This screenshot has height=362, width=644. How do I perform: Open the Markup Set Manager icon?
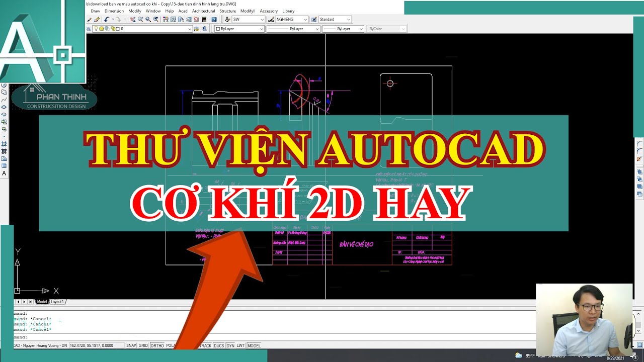(196, 20)
